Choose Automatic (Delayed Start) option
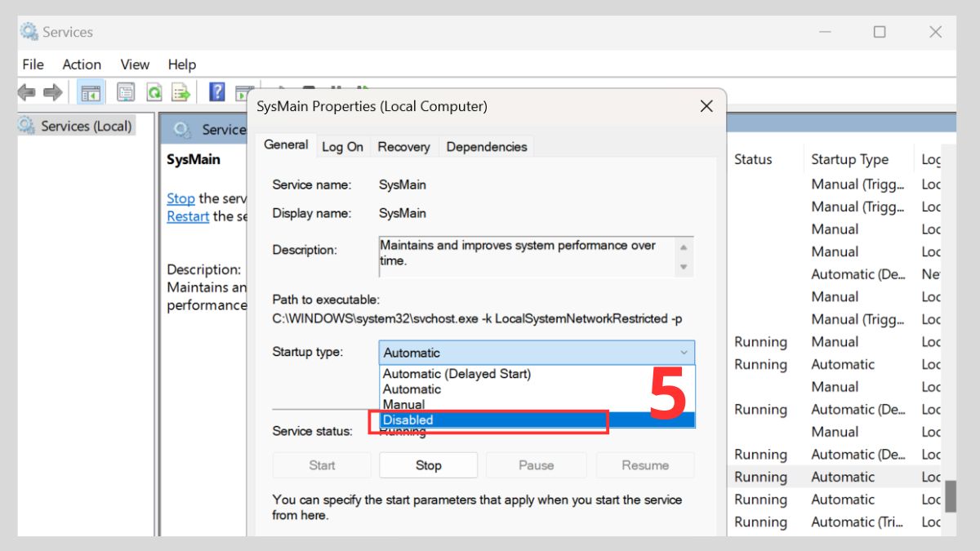 [537, 374]
